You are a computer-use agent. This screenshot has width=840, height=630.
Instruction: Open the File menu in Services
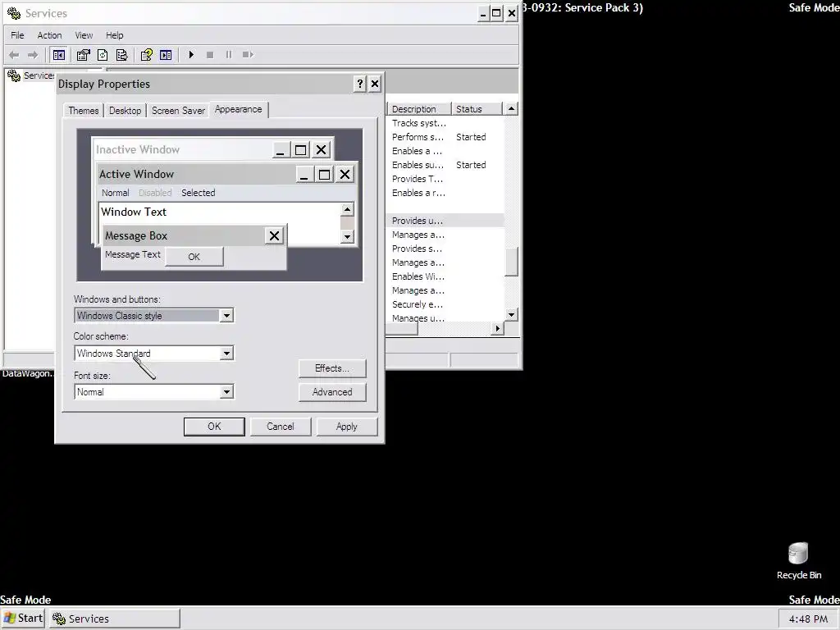(17, 35)
